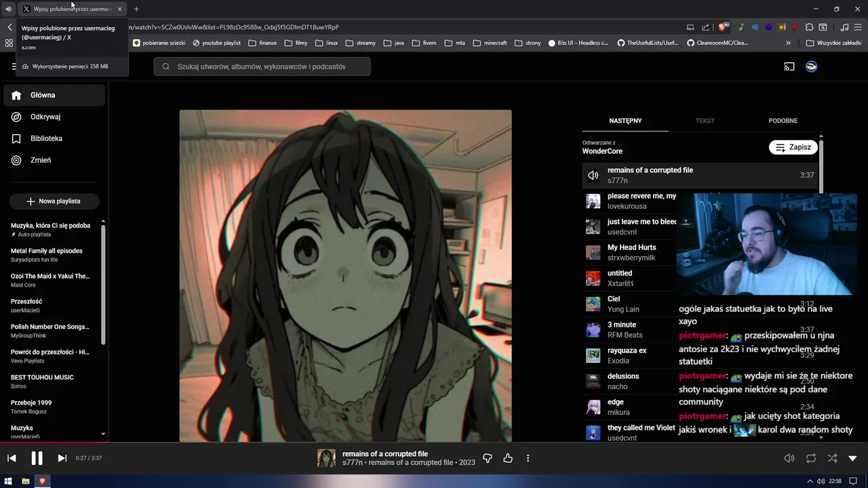Open song options three-dot menu

(528, 458)
